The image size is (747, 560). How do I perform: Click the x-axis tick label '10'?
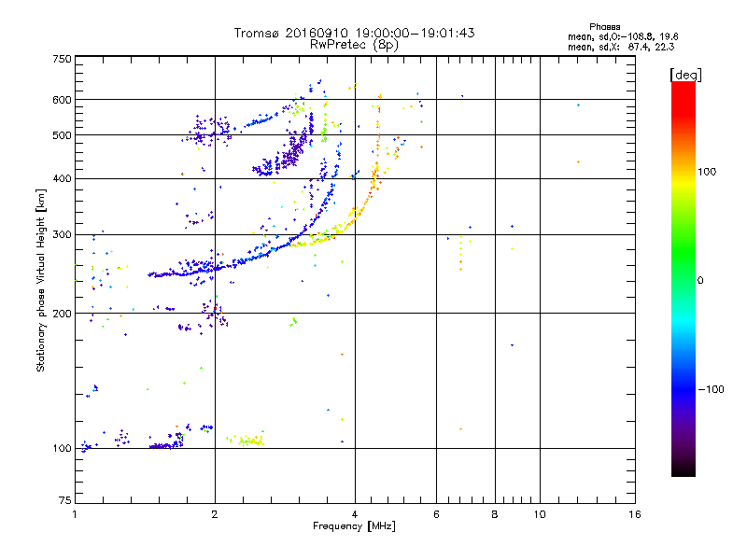[x=540, y=514]
